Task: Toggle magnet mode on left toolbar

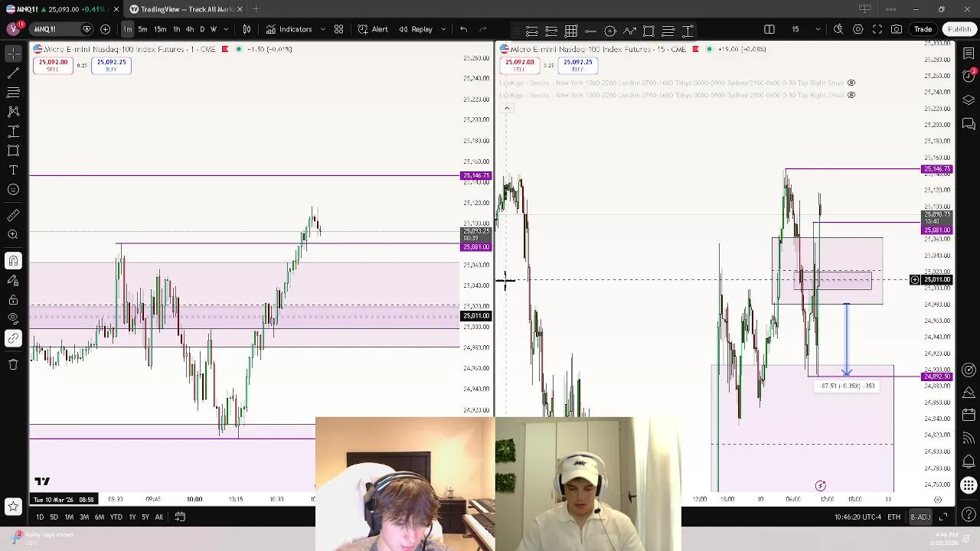Action: (13, 261)
